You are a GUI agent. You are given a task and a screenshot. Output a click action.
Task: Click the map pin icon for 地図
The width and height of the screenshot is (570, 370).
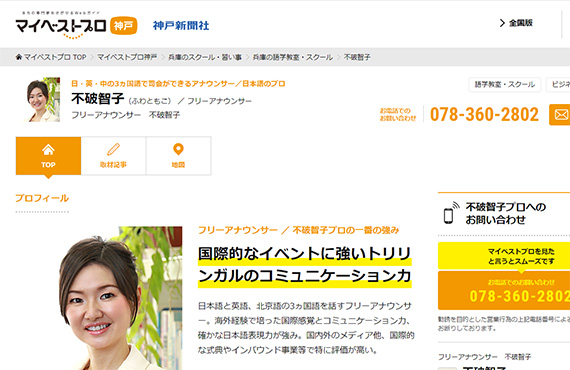pyautogui.click(x=178, y=149)
